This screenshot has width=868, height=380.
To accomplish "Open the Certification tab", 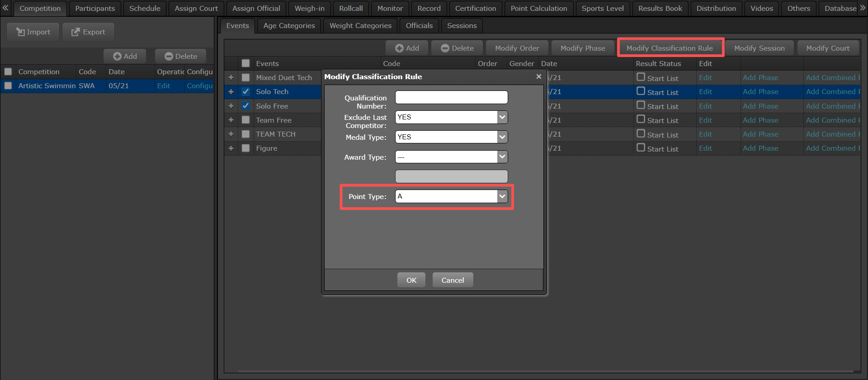I will coord(476,9).
